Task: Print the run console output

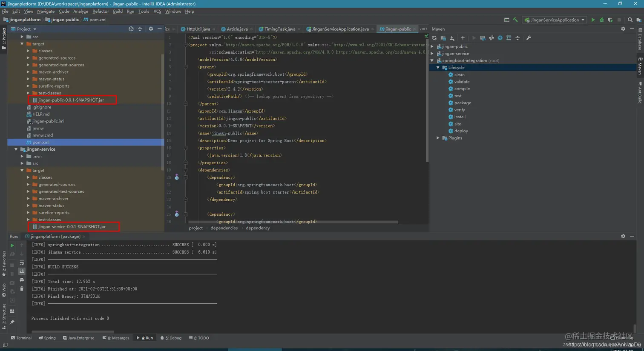Action: point(22,280)
